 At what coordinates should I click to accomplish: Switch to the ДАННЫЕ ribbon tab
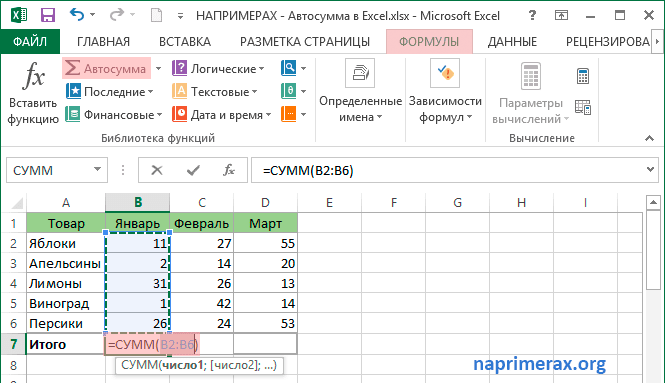coord(512,42)
